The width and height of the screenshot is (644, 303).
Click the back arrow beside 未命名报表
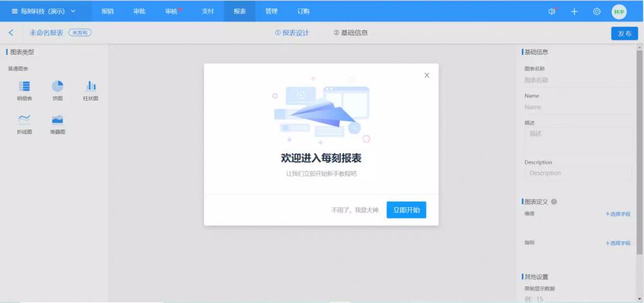pyautogui.click(x=11, y=33)
